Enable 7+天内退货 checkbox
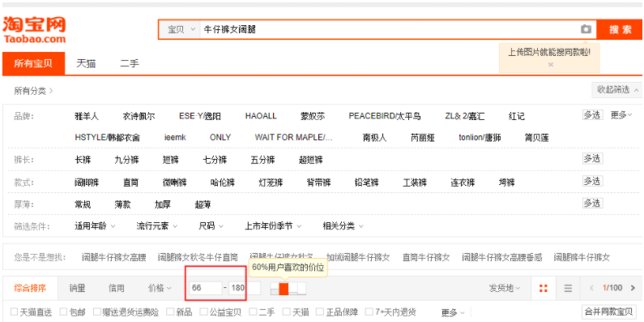Screen dimensions: 644x322 pos(369,312)
